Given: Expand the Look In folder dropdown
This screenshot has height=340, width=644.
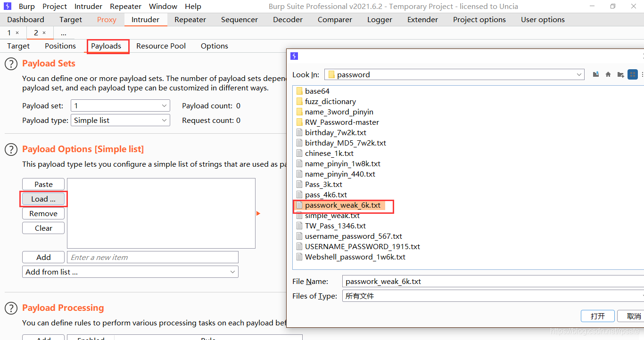Looking at the screenshot, I should (579, 74).
